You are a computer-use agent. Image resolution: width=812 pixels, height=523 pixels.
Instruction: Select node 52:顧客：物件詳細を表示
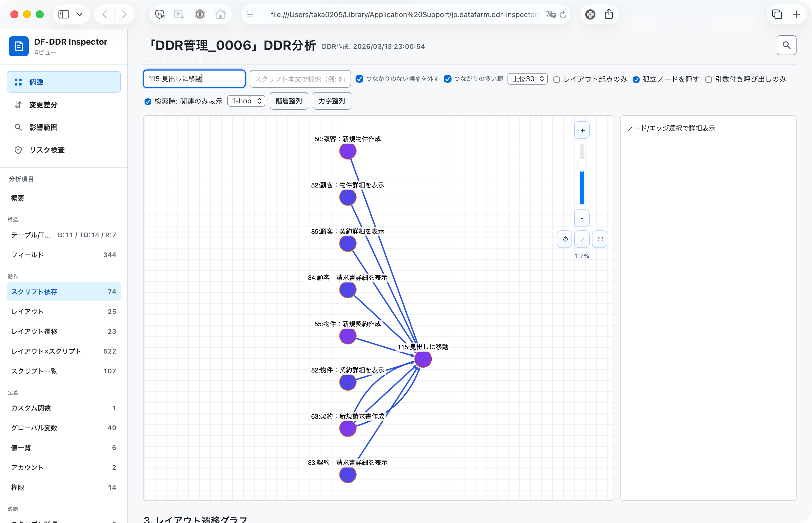(348, 198)
